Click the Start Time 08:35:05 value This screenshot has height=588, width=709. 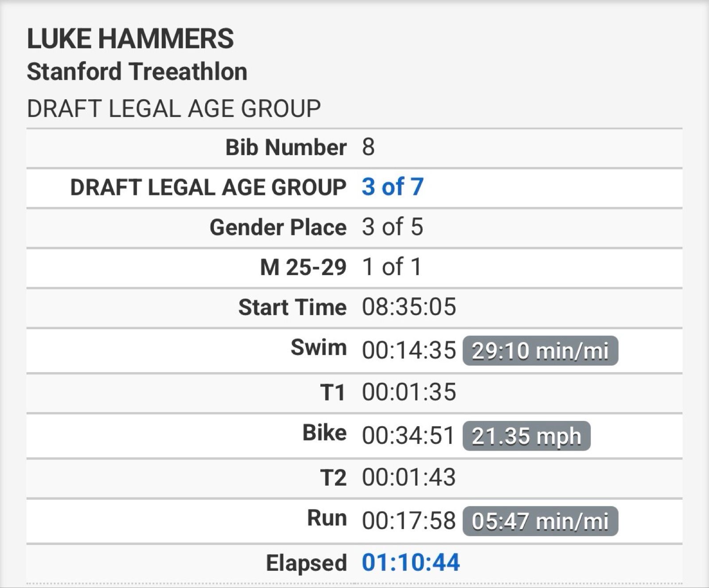[409, 307]
